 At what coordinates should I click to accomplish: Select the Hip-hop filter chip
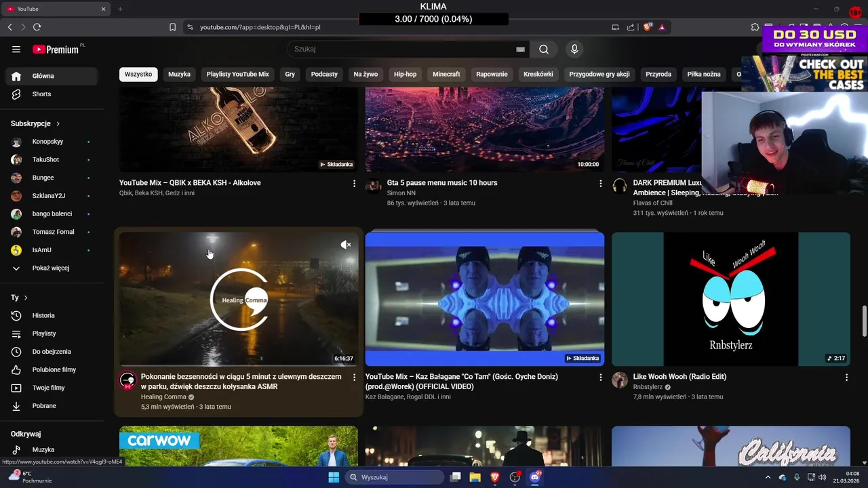(406, 74)
